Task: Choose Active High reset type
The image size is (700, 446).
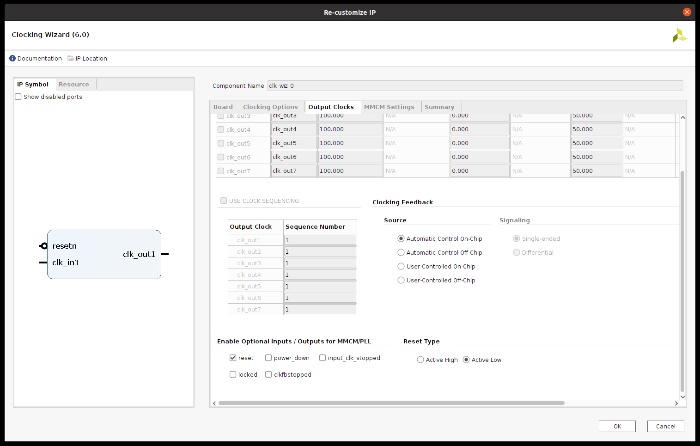Action: (x=420, y=360)
